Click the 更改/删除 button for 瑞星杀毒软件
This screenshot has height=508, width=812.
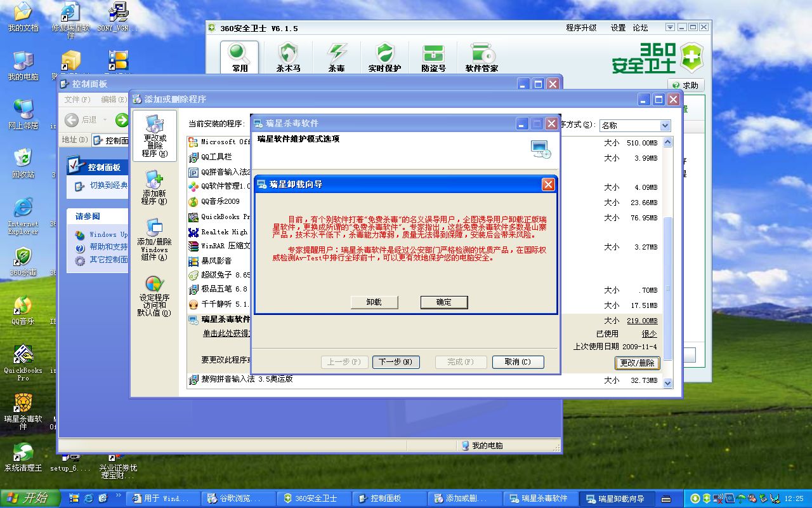(x=638, y=363)
